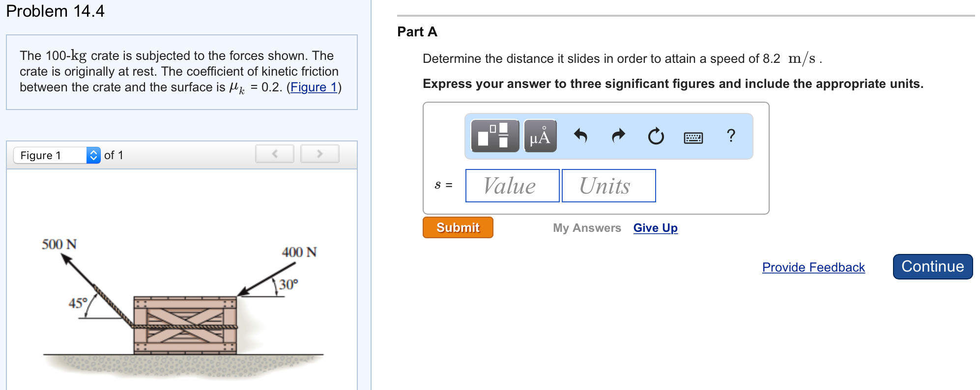Screen dimensions: 980x390
Task: Open the fraction templates tool
Action: tap(494, 136)
